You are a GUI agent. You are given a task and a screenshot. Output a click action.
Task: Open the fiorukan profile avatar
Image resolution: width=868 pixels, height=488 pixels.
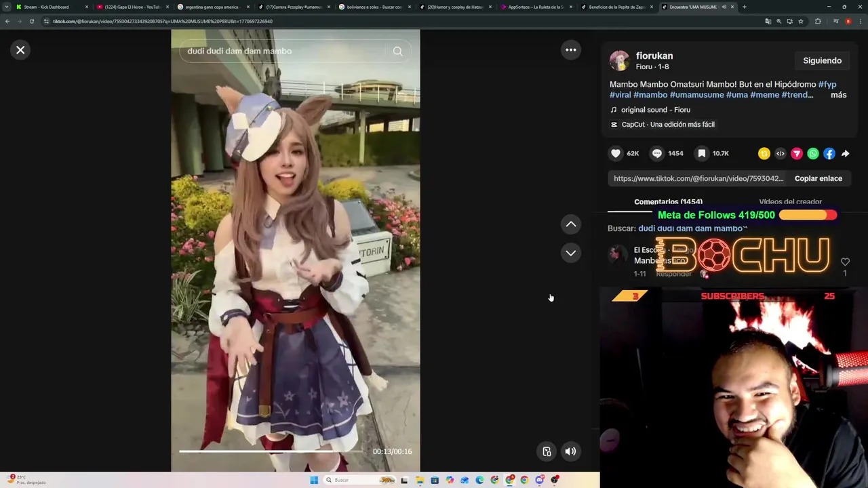pos(619,61)
